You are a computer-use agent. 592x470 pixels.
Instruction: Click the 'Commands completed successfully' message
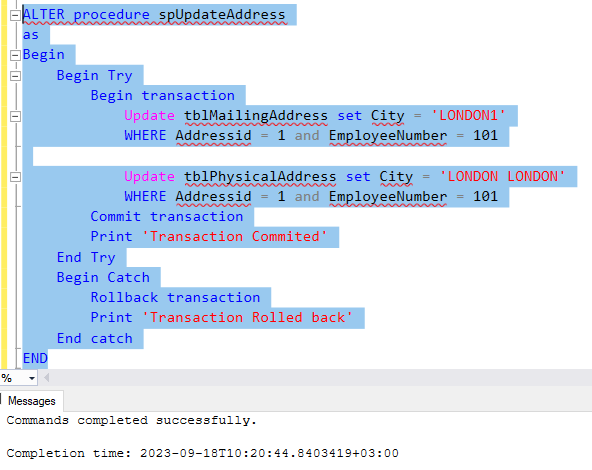click(132, 420)
